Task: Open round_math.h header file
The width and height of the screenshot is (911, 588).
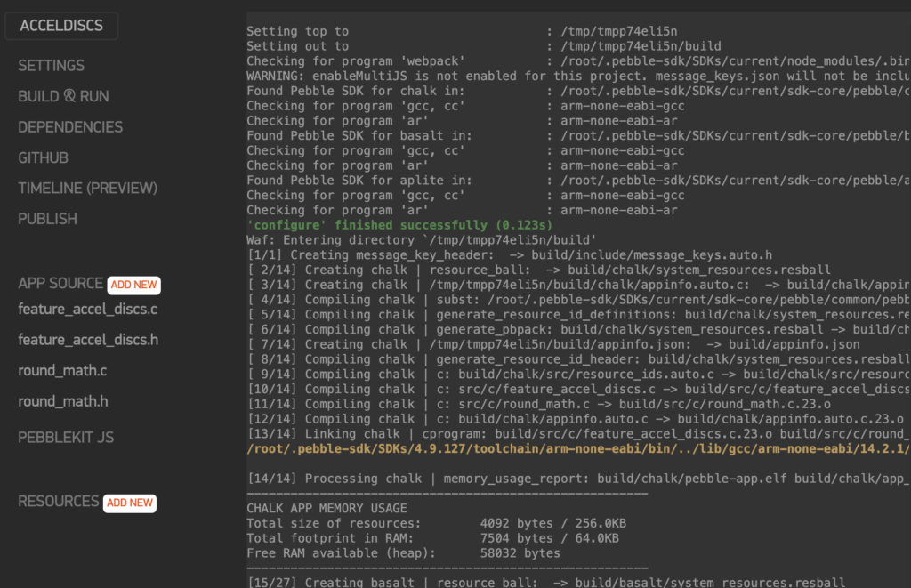Action: pyautogui.click(x=63, y=401)
